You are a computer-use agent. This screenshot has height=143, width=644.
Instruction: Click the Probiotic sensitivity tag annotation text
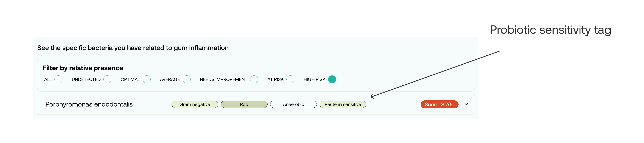pyautogui.click(x=550, y=30)
